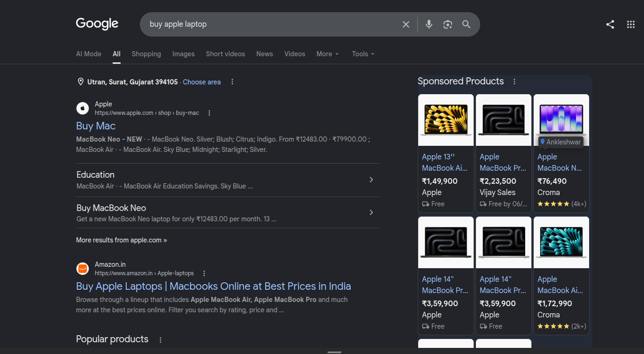Click the Popular products heading
This screenshot has height=354, width=644.
[x=112, y=339]
